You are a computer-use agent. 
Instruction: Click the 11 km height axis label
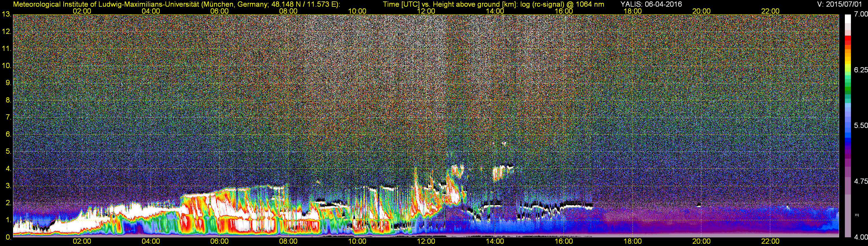tap(6, 49)
